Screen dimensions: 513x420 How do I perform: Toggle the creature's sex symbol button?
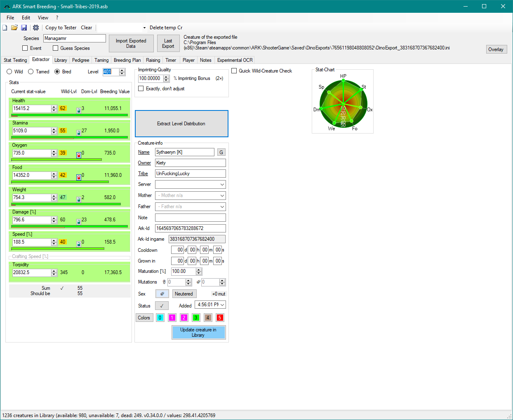coord(162,293)
